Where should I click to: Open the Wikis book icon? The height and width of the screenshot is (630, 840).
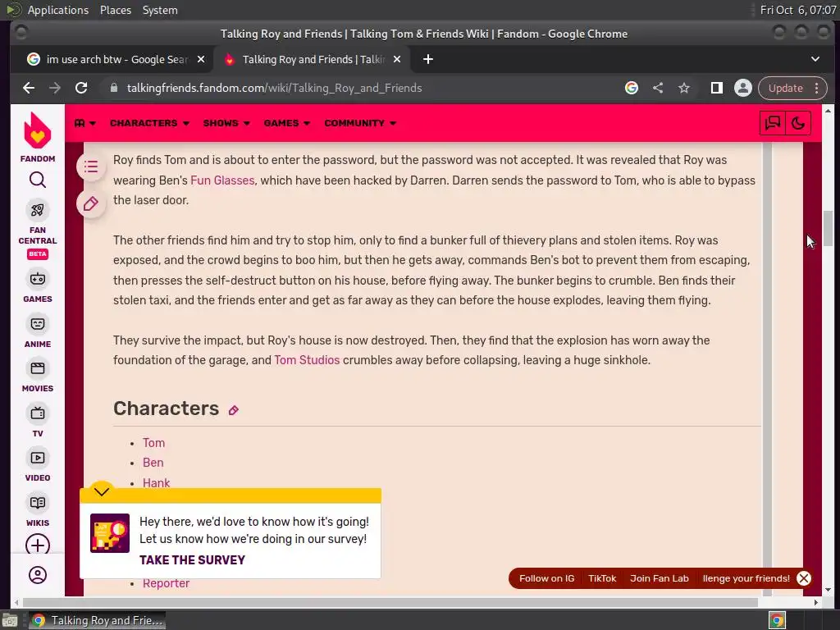coord(38,503)
